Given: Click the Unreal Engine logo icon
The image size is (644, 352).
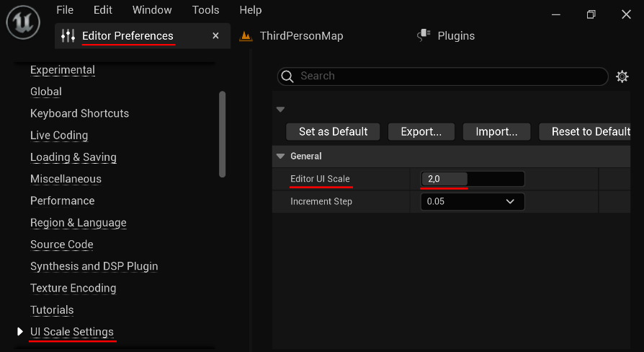Looking at the screenshot, I should pos(23,23).
